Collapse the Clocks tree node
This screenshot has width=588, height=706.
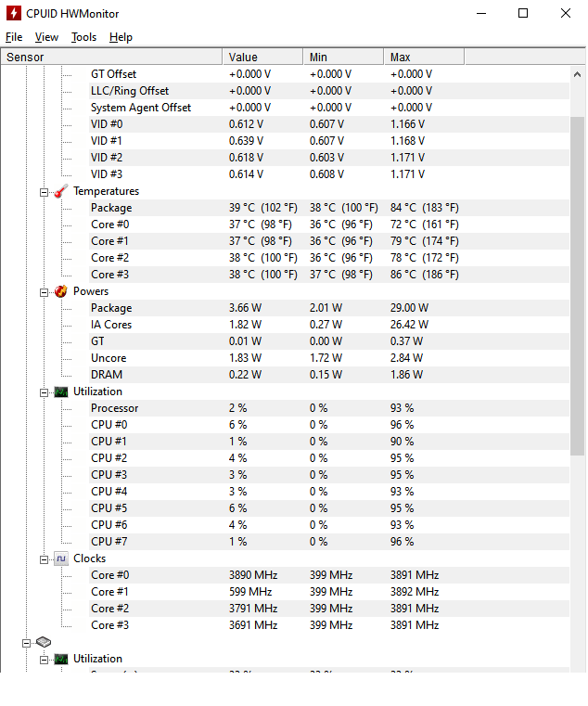pos(44,559)
